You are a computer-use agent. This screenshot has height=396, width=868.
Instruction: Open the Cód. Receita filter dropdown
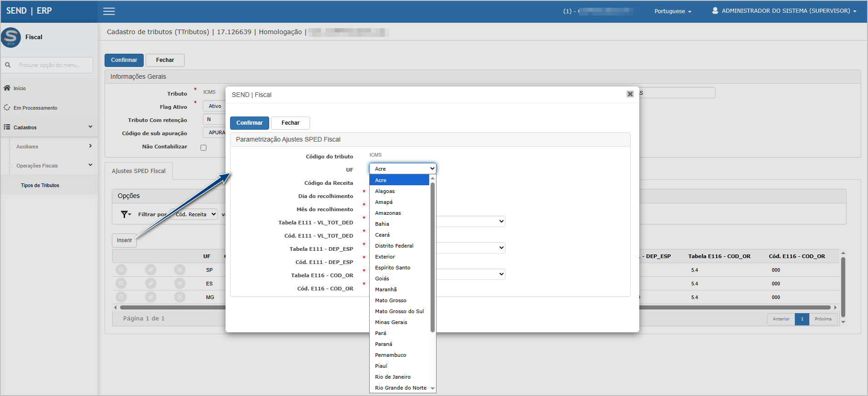click(196, 214)
